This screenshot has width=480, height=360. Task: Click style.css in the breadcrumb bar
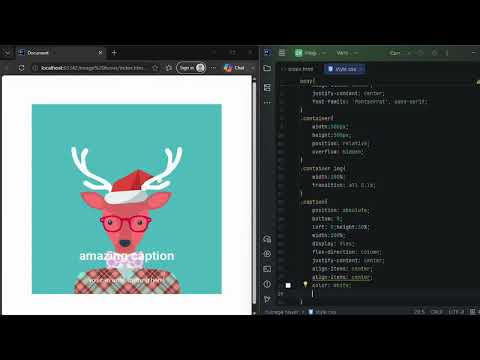[x=322, y=312]
